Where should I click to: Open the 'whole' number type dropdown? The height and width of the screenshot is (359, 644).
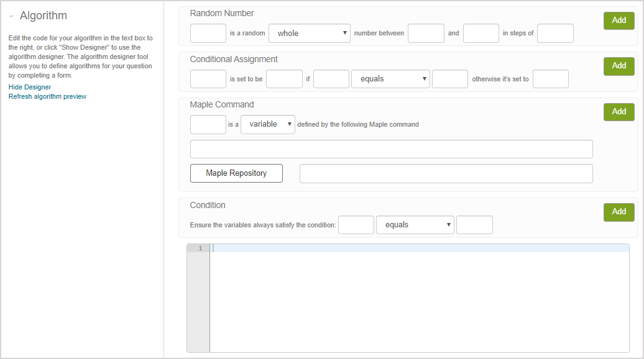tap(310, 34)
